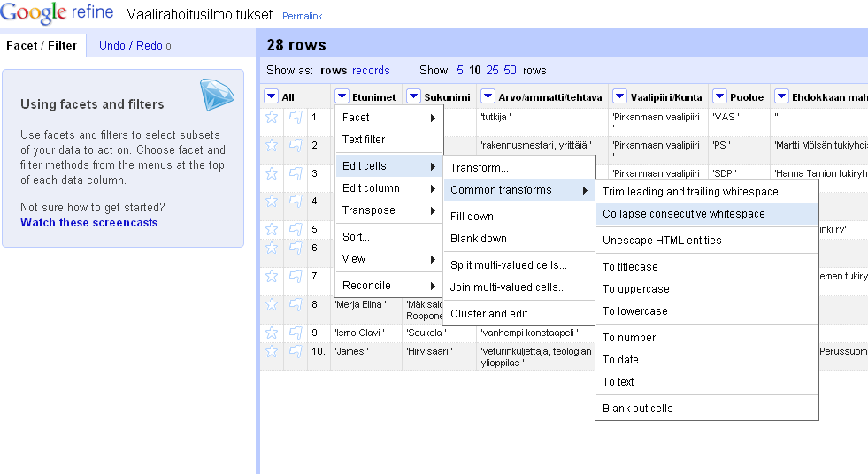Viewport: 868px width, 474px height.
Task: Flag row 2 in the data table
Action: coord(296,145)
